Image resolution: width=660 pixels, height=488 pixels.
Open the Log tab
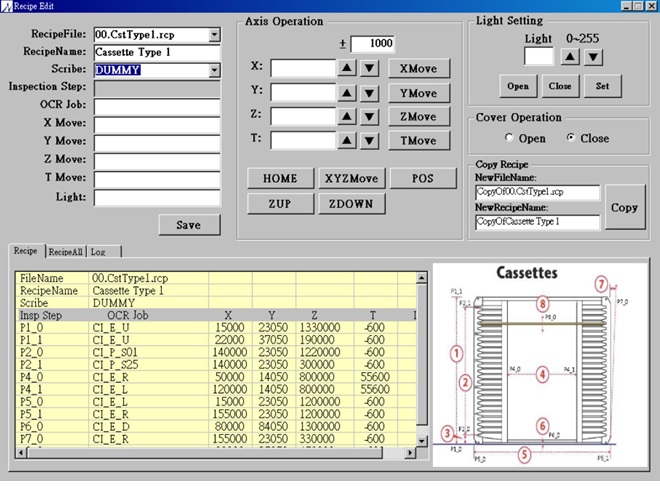(101, 252)
